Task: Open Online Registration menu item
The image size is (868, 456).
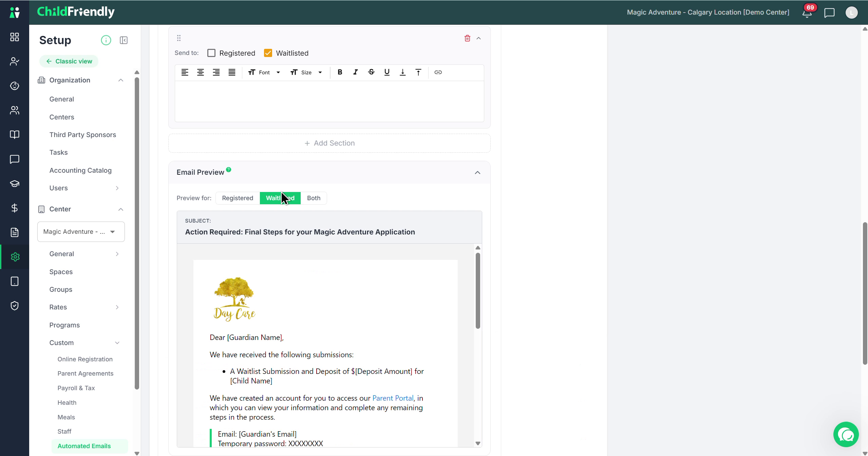Action: tap(85, 359)
